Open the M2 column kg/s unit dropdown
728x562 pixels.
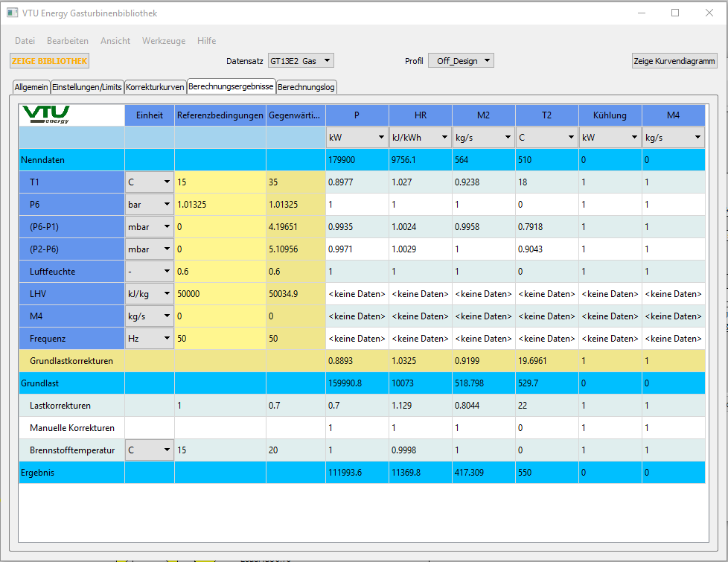coord(483,138)
